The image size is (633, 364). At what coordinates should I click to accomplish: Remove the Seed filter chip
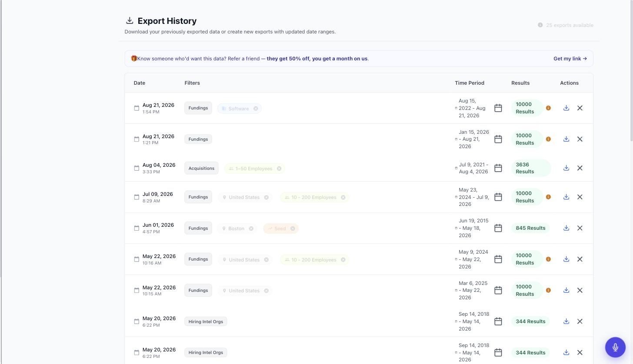coord(293,228)
